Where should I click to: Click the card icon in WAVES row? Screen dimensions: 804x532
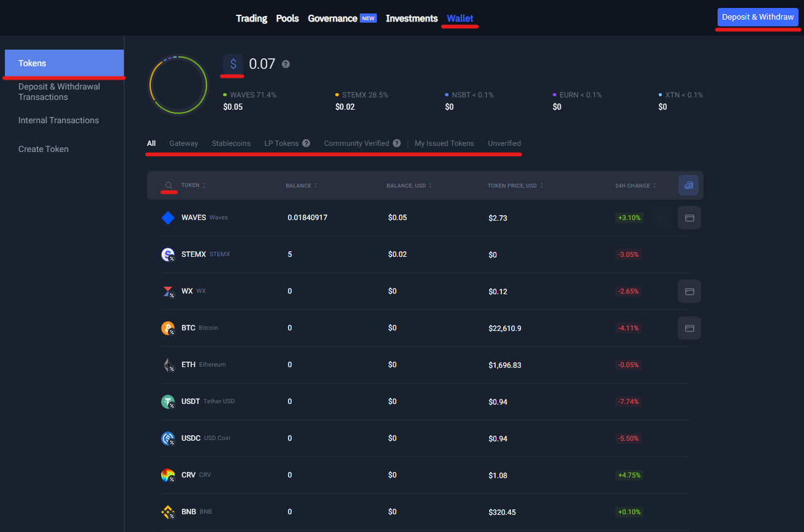coord(689,218)
